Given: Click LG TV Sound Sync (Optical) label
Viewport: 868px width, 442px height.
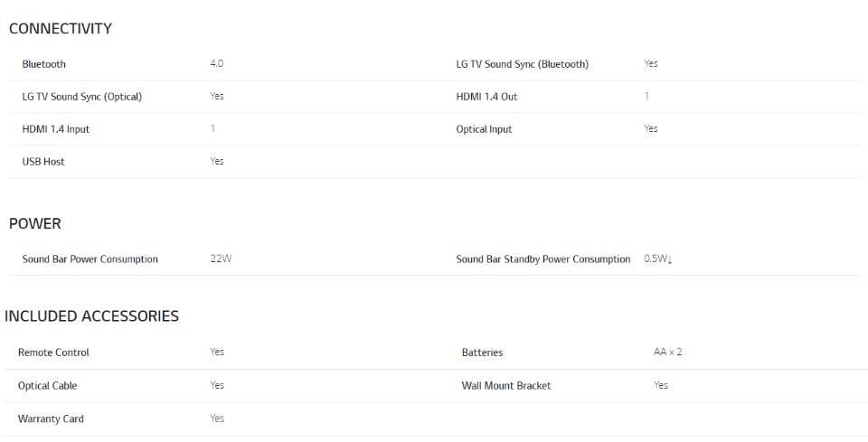Looking at the screenshot, I should 82,97.
